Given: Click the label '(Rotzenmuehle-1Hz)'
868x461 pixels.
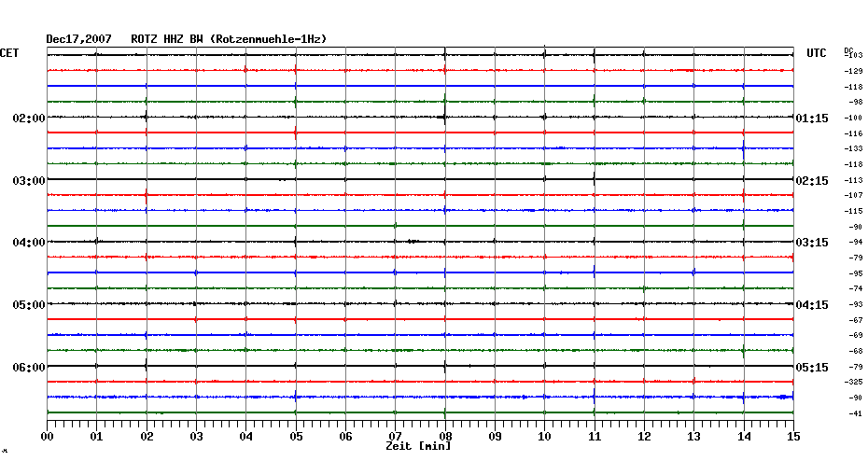Looking at the screenshot, I should point(269,39).
